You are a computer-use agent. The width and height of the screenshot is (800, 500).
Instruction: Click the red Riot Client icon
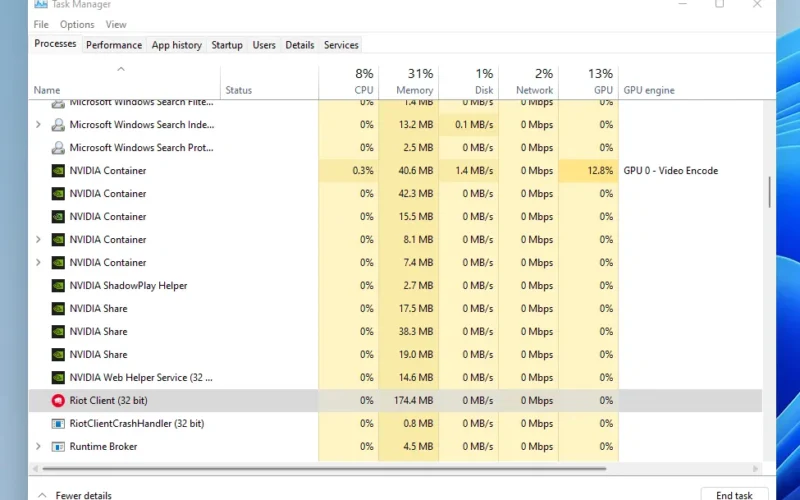tap(58, 401)
